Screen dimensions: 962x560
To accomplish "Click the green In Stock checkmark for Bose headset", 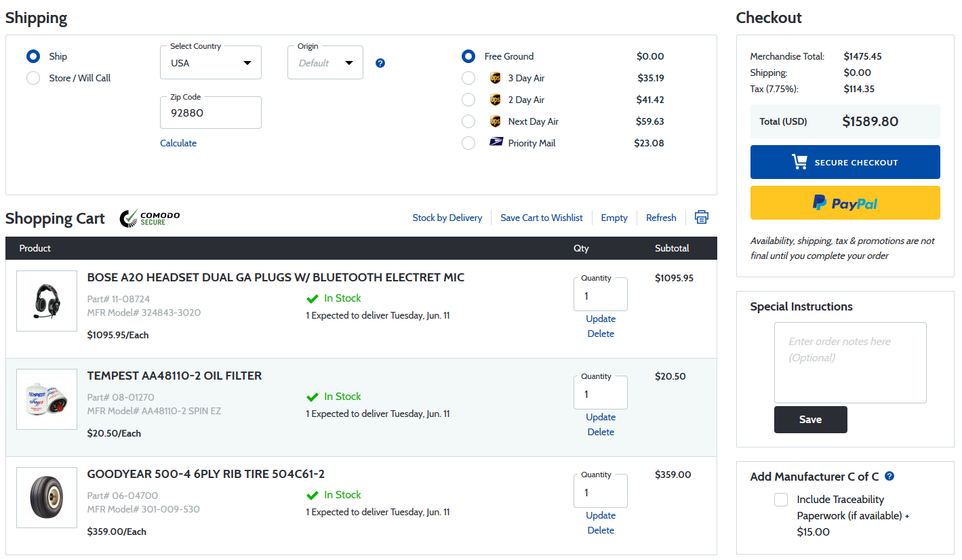I will [x=313, y=298].
